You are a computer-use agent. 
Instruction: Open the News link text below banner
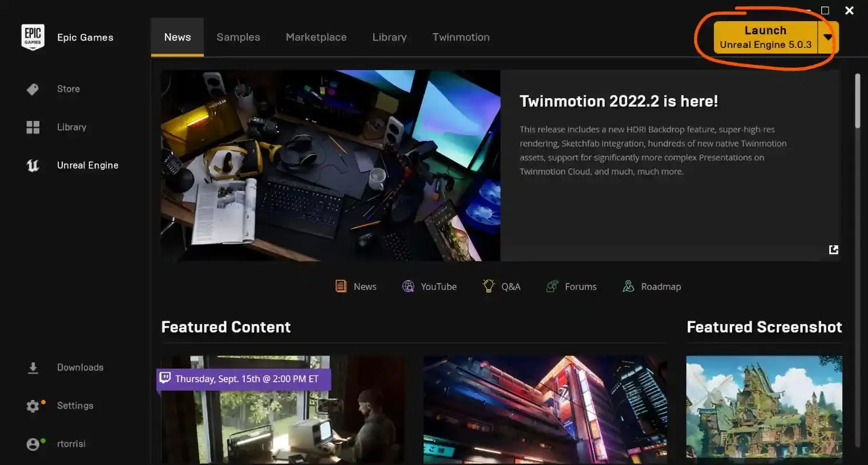point(365,286)
